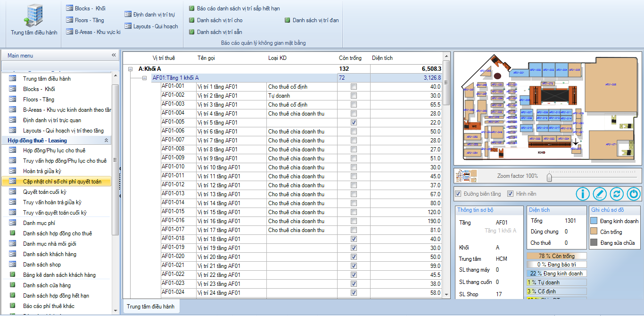
Task: Sort by the Còn trống column header
Action: click(x=350, y=58)
